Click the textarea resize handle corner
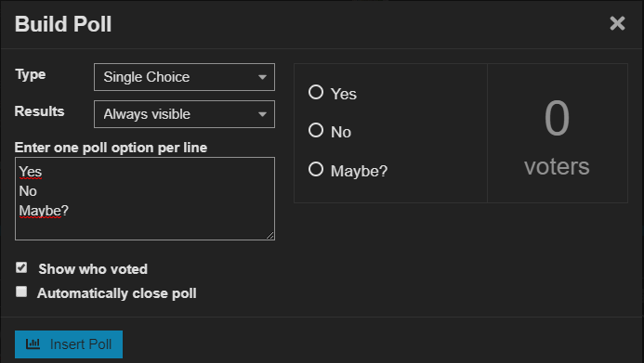Image resolution: width=644 pixels, height=363 pixels. (x=269, y=236)
